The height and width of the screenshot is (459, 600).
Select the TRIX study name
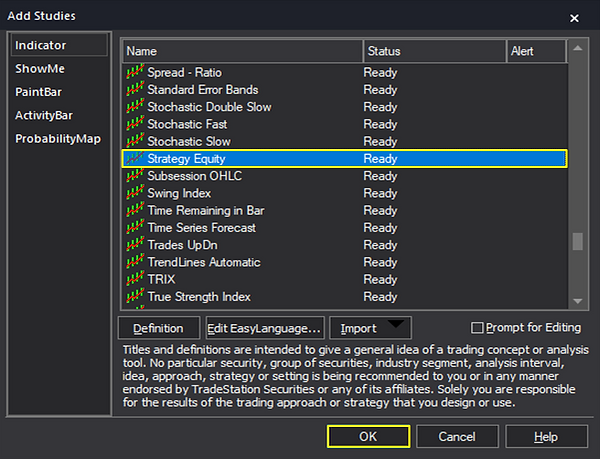[161, 279]
